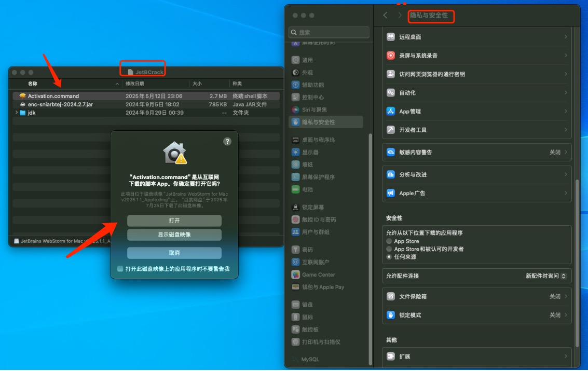Click the chevron on 敏感内容警告 row
This screenshot has width=588, height=371.
tap(566, 152)
